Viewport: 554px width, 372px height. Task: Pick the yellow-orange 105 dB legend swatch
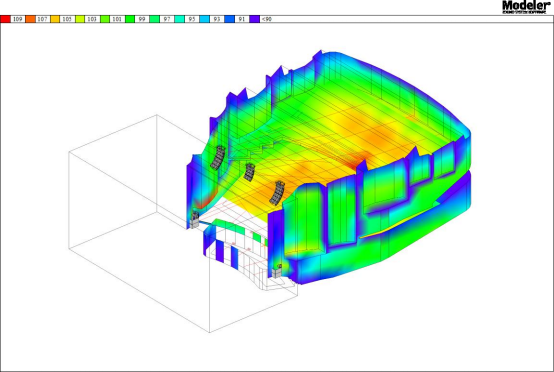coord(55,19)
